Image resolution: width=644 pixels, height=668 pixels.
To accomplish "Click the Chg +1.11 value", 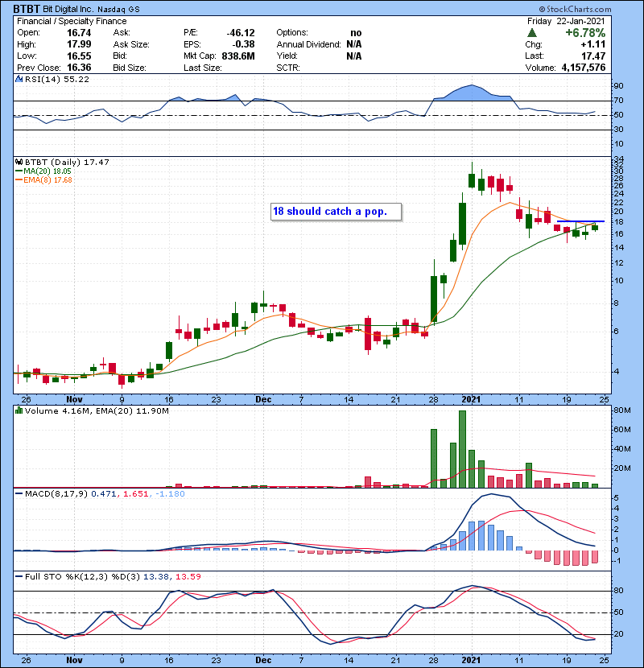I will [592, 44].
